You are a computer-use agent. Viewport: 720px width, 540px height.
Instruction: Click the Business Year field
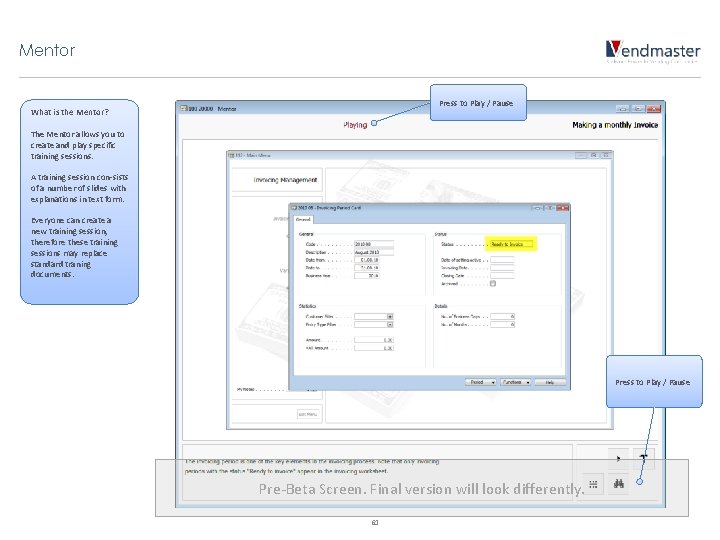pos(366,276)
